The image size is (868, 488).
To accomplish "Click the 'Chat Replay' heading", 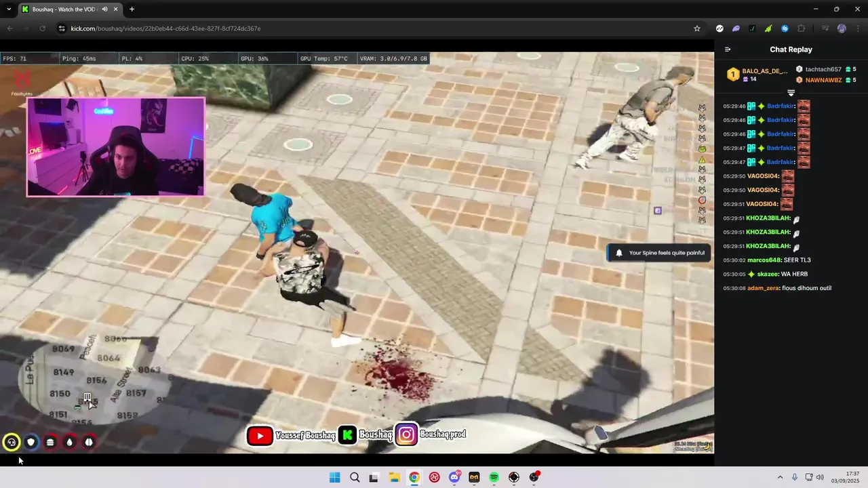I will 791,49.
